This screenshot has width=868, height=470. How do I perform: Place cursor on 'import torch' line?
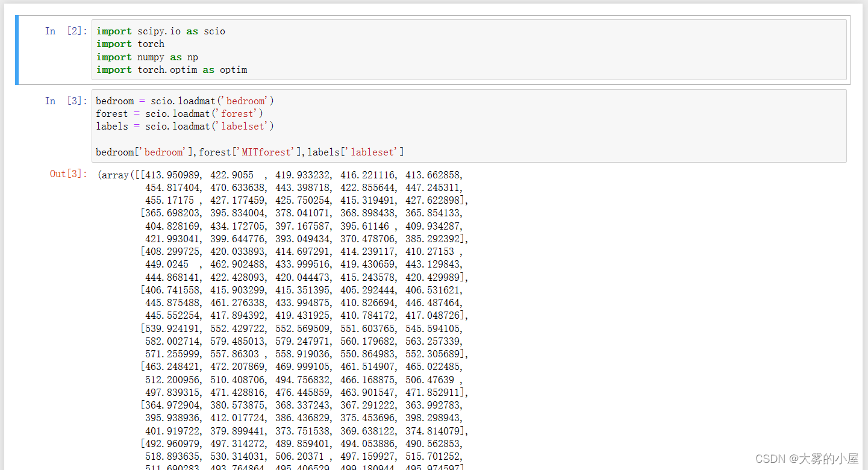coord(130,44)
